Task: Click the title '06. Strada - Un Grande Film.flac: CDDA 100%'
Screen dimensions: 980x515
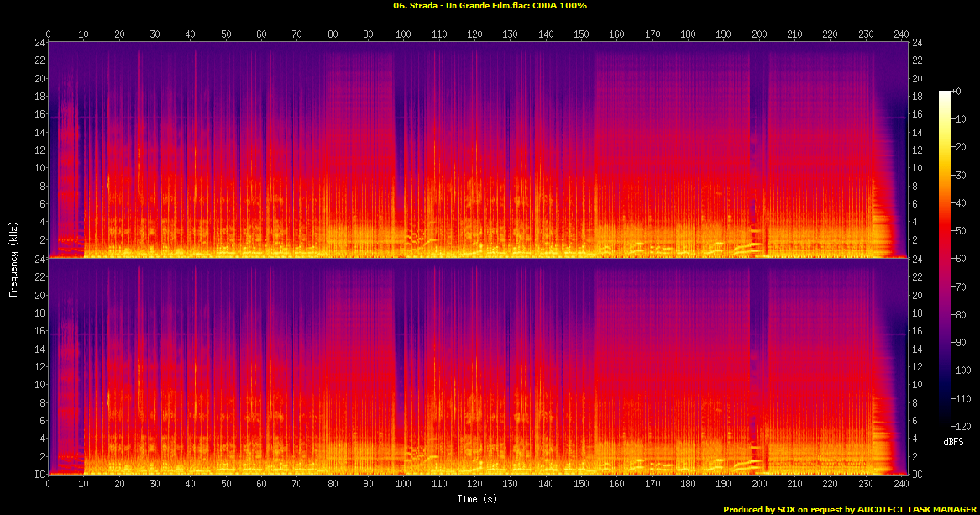Action: pyautogui.click(x=490, y=6)
